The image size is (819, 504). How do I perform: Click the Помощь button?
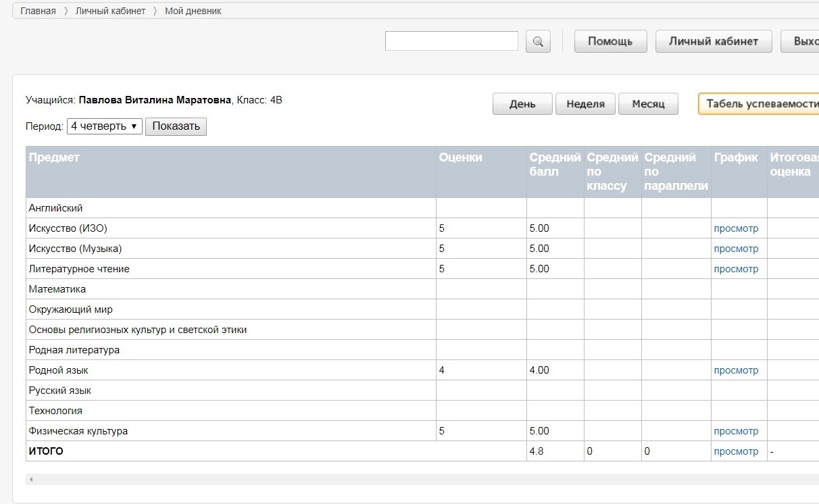coord(610,41)
